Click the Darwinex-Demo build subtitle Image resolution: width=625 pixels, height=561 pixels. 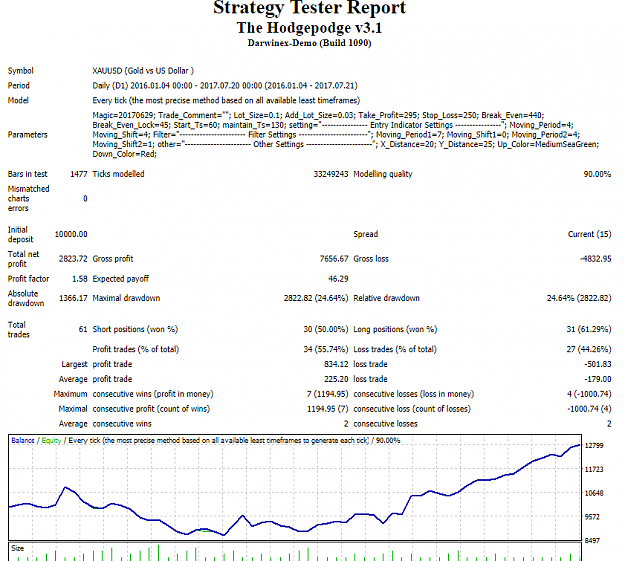pyautogui.click(x=309, y=43)
